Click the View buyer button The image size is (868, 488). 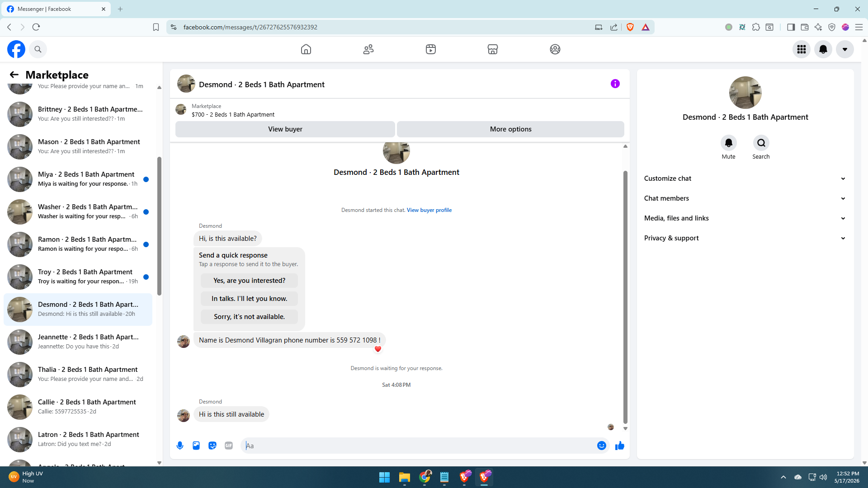[285, 129]
